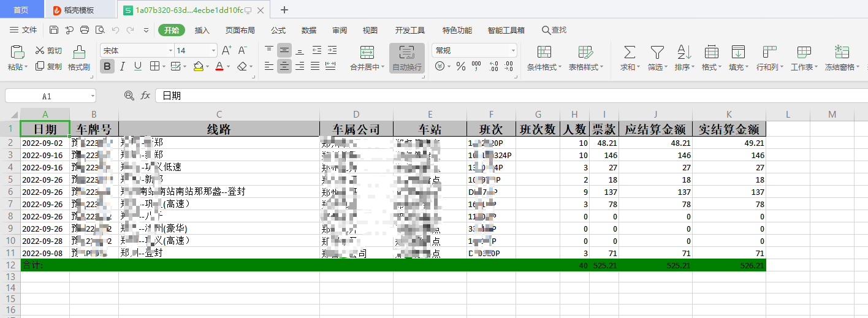
Task: Toggle Underline formatting button
Action: click(x=138, y=66)
